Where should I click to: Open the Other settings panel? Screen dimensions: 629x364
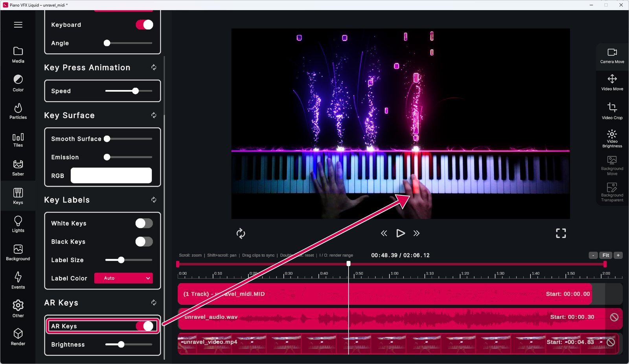18,309
